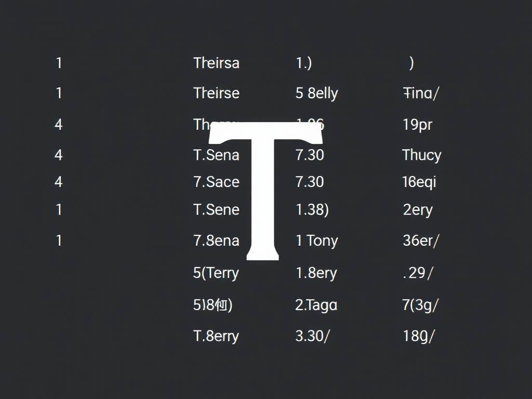
Task: Click the 3.30/ value
Action: [312, 336]
